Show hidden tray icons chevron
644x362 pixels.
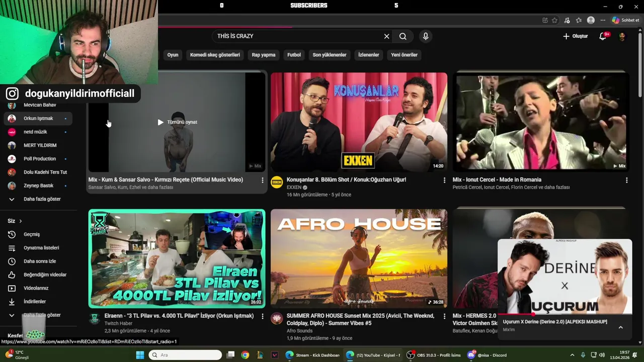point(572,355)
